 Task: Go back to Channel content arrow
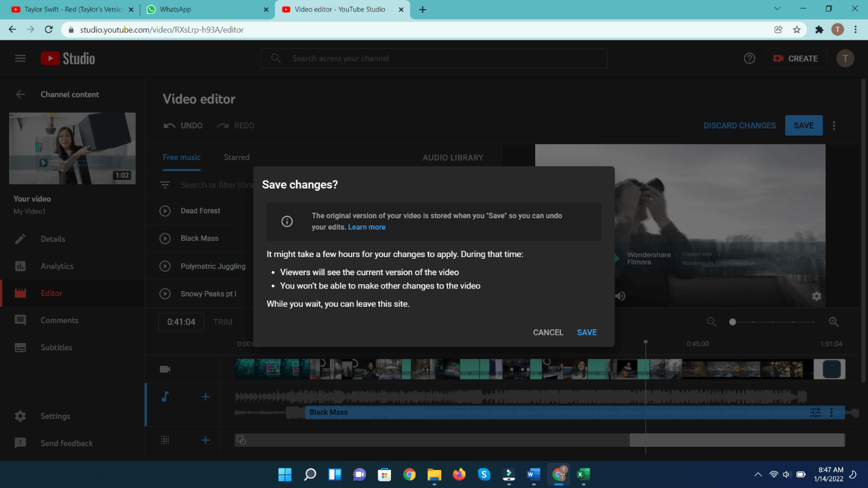21,94
